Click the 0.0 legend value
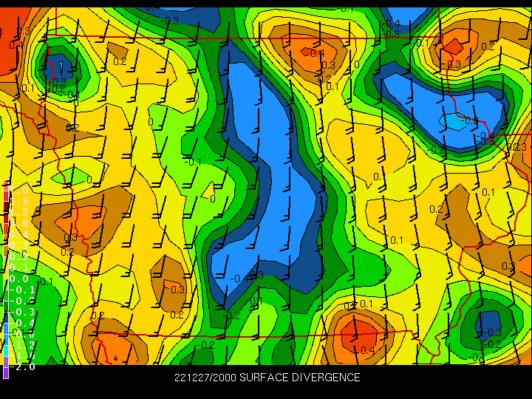 [19, 279]
